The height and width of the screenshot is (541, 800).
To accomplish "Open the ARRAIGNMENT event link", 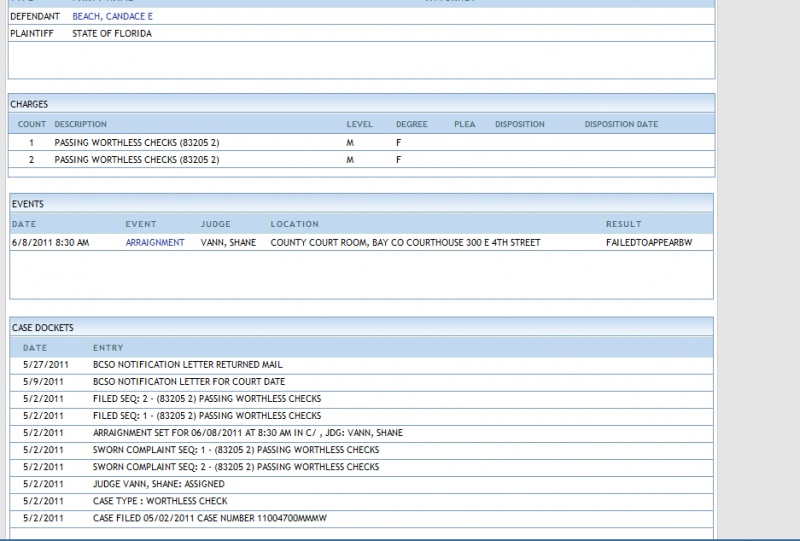I will [155, 242].
